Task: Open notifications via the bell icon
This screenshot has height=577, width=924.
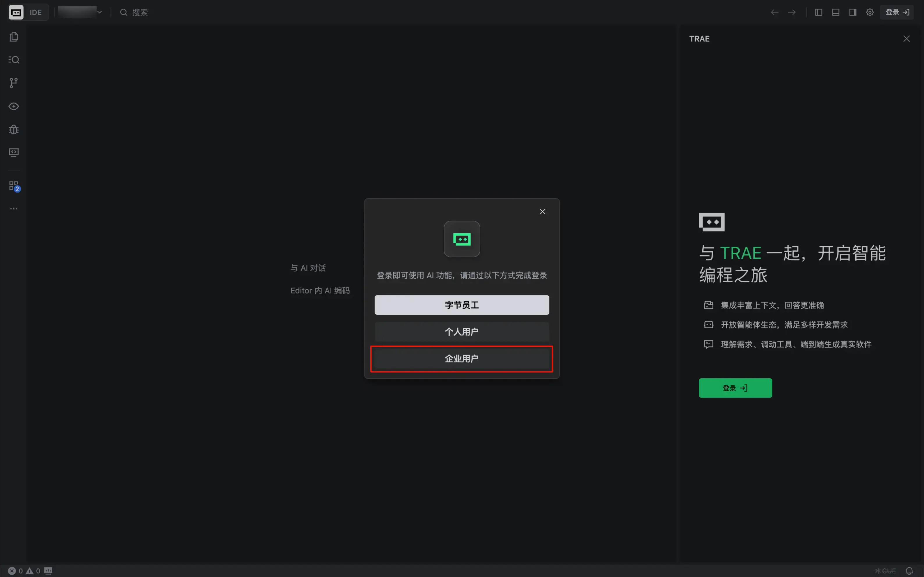Action: (909, 571)
